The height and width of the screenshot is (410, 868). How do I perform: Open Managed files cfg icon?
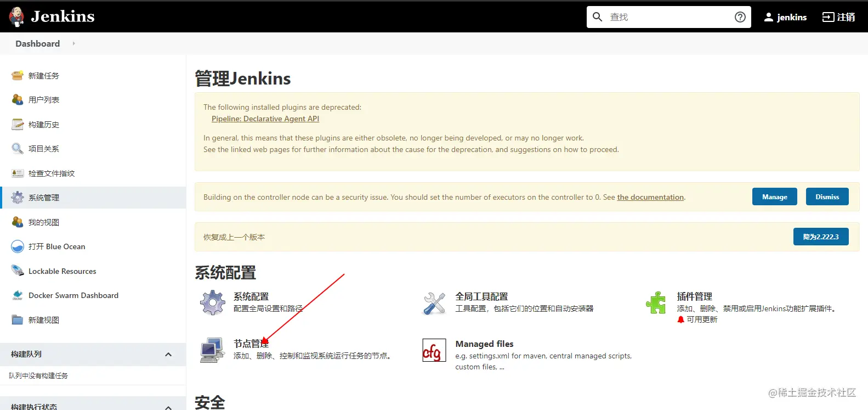pos(434,350)
